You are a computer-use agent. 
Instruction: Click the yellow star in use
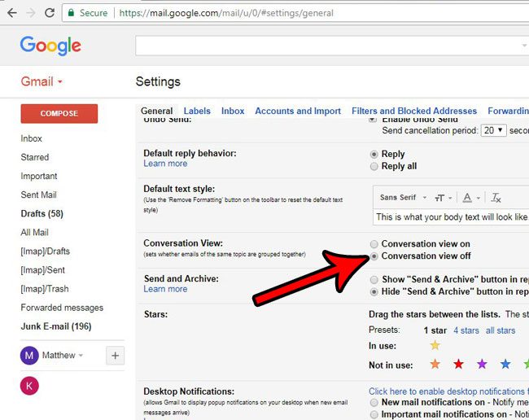435,346
